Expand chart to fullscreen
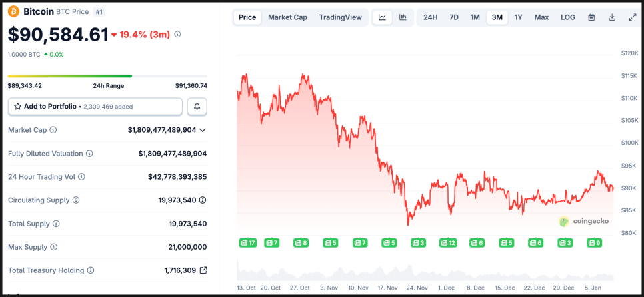 pyautogui.click(x=633, y=17)
